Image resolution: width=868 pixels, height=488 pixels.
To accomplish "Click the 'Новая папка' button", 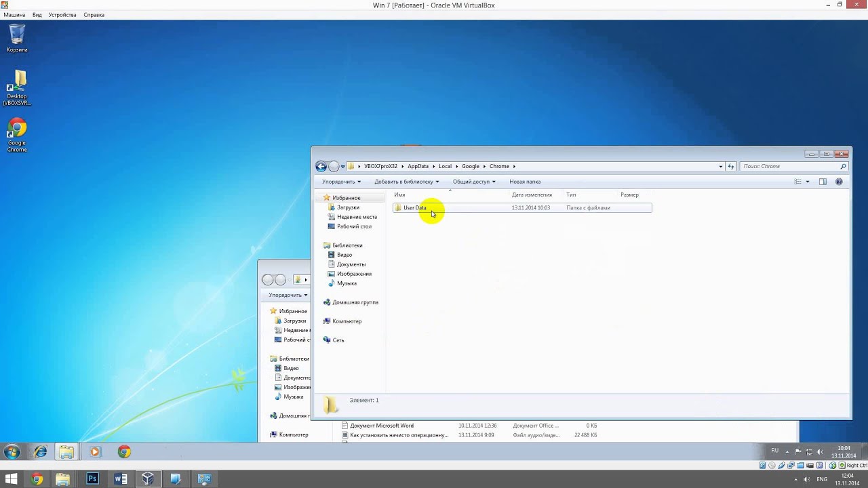I will tap(525, 182).
